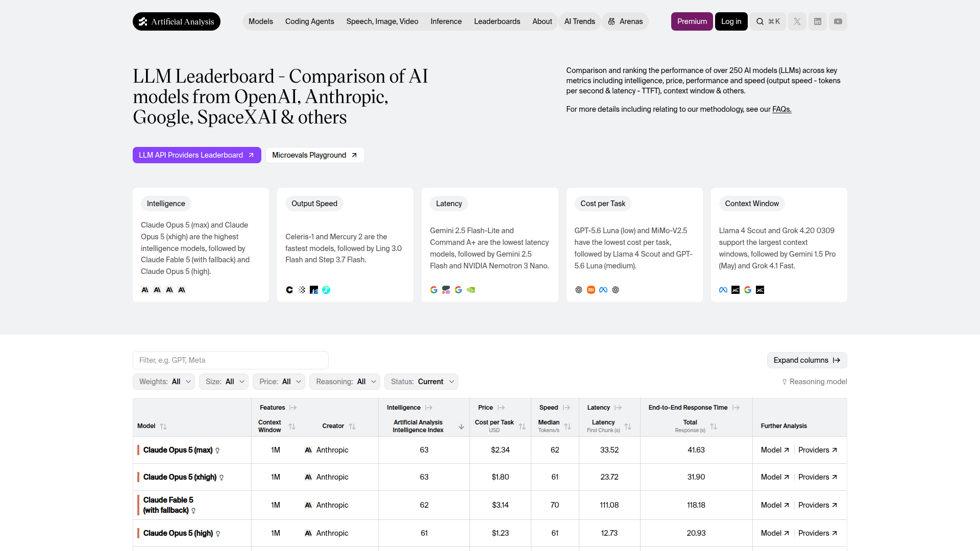Open the Price filter dropdown
The image size is (980, 551).
tap(279, 382)
